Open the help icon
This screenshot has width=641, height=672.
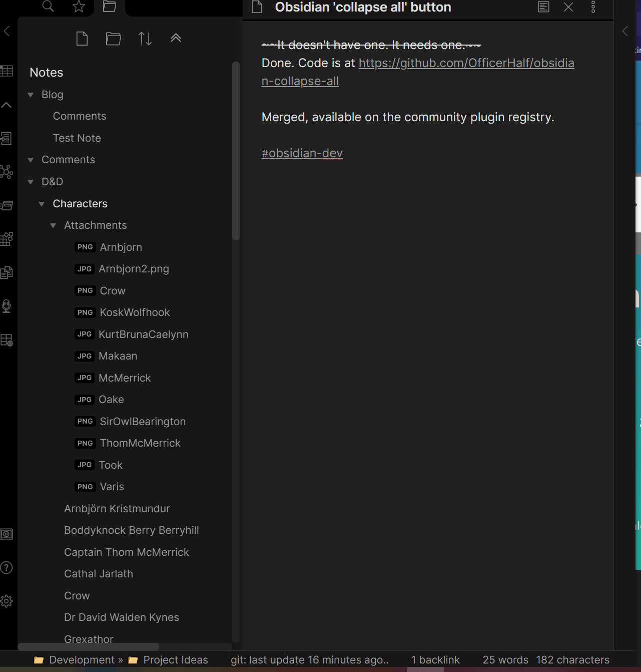(7, 567)
